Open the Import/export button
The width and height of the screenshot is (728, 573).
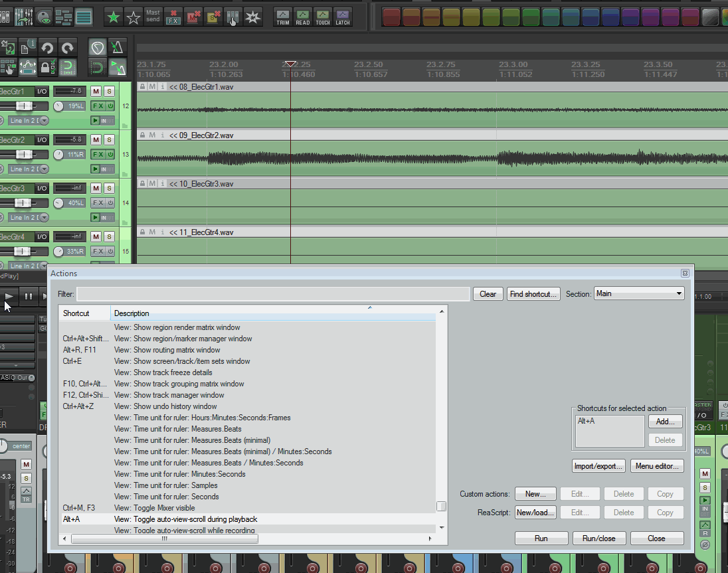(598, 466)
